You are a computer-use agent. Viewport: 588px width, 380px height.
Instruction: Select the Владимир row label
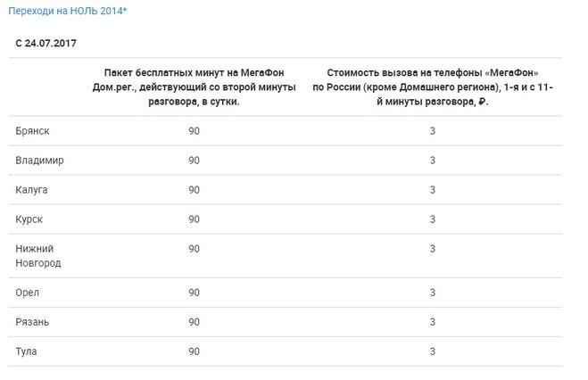40,161
